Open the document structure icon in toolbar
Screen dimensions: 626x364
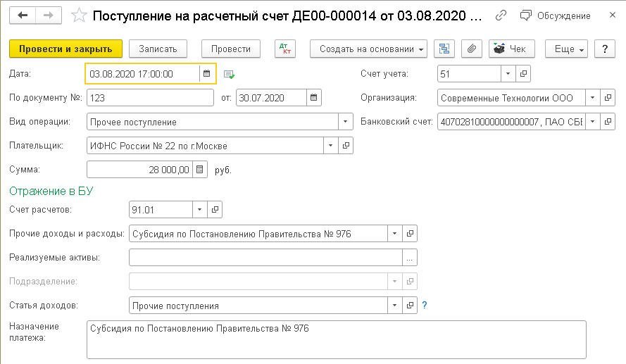coord(444,49)
